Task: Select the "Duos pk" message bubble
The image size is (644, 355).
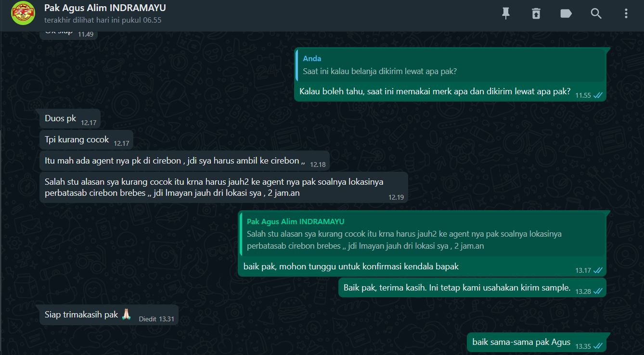Action: [70, 119]
